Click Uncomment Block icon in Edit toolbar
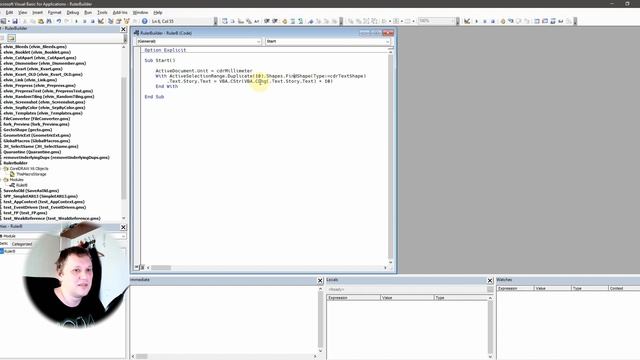The image size is (640, 360). (300, 21)
